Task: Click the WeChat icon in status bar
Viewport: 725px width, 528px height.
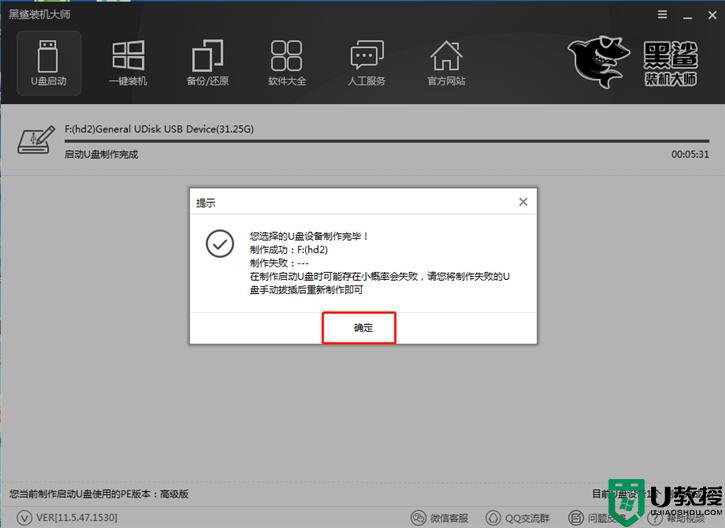Action: (x=418, y=518)
